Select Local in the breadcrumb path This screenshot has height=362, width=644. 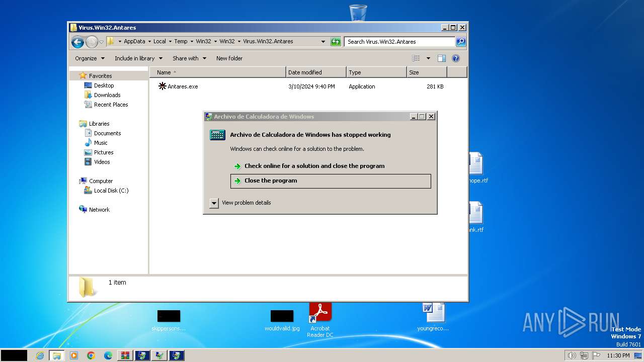[159, 42]
